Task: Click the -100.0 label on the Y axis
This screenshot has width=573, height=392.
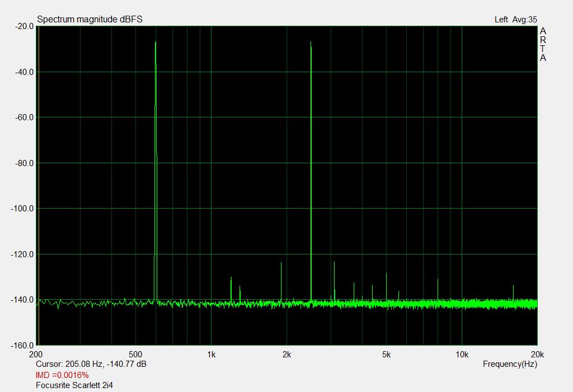Action: [21, 209]
